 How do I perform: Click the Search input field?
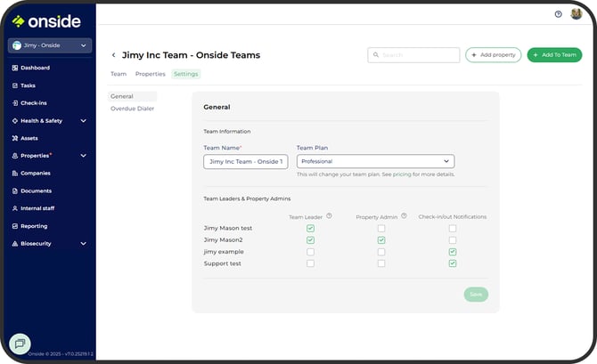(413, 55)
